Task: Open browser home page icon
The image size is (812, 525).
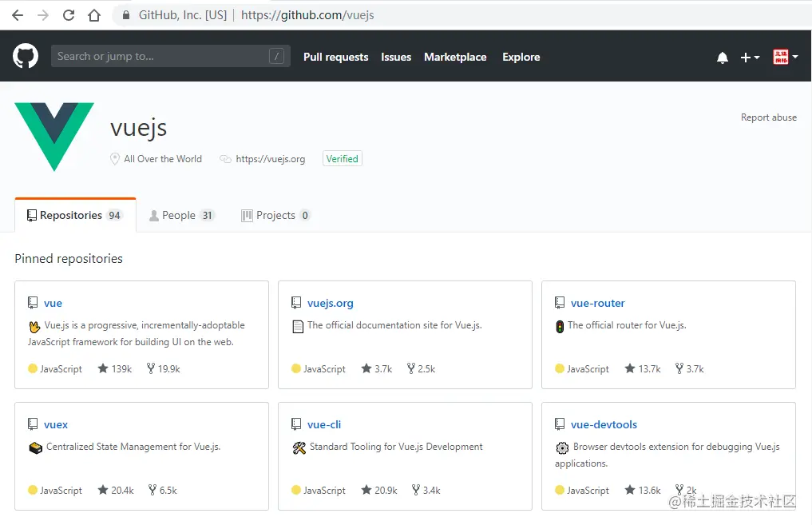Action: [x=93, y=15]
